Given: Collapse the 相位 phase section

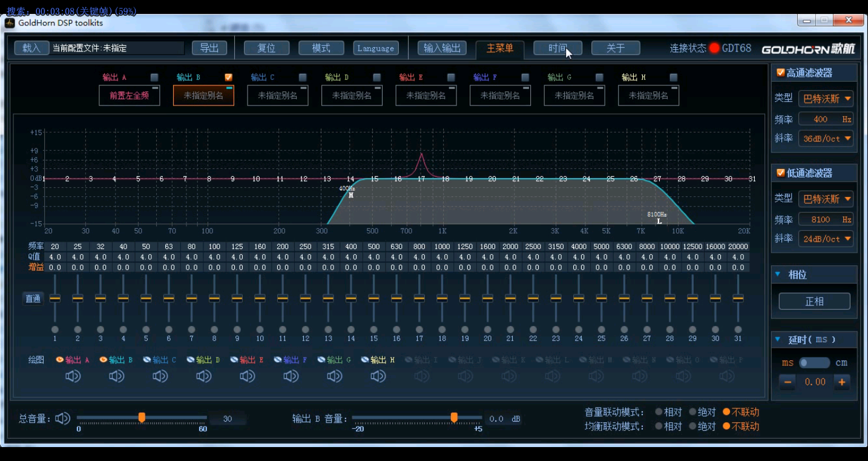Looking at the screenshot, I should coord(778,274).
